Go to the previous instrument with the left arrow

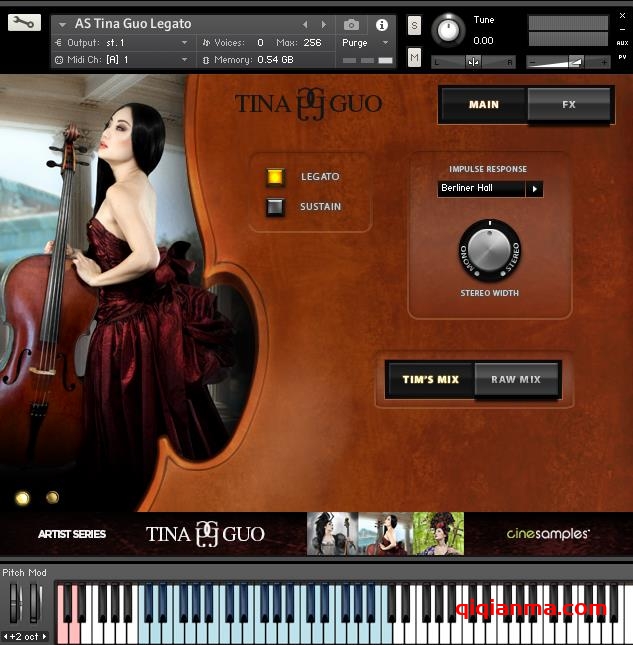click(x=305, y=25)
